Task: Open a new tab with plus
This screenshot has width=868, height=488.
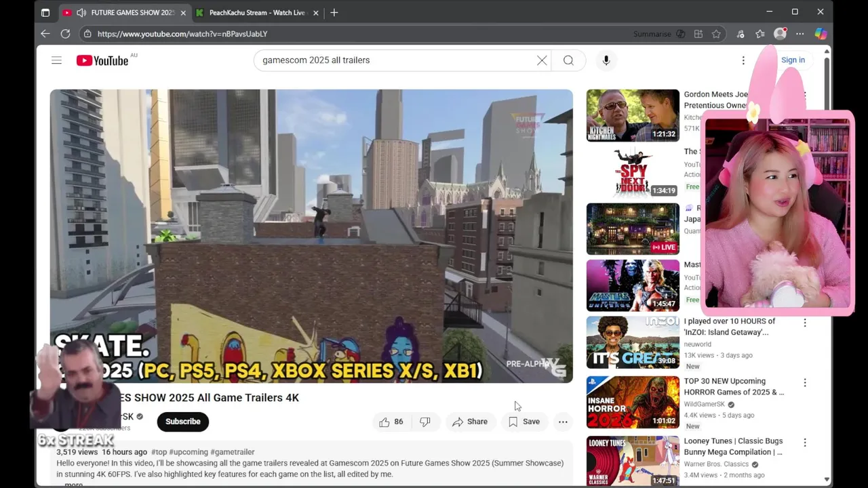Action: point(334,12)
